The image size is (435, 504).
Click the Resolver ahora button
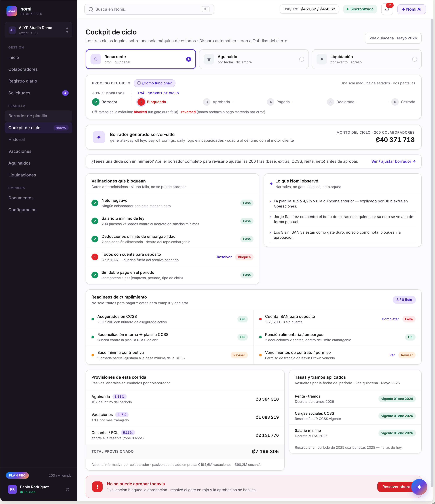click(x=396, y=487)
